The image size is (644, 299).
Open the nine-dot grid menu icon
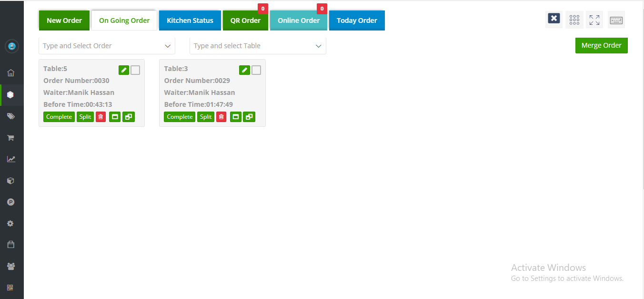574,20
